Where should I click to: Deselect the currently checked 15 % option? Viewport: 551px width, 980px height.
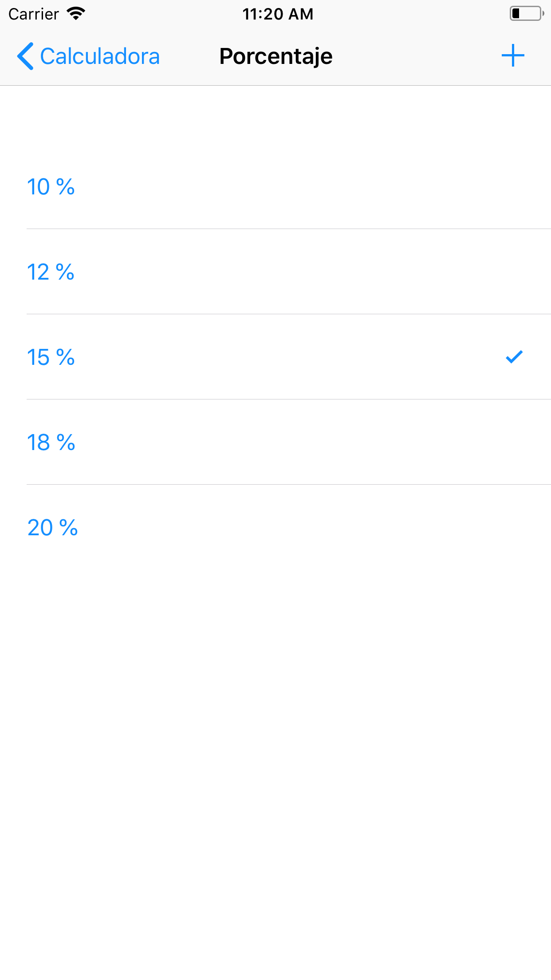click(177, 357)
